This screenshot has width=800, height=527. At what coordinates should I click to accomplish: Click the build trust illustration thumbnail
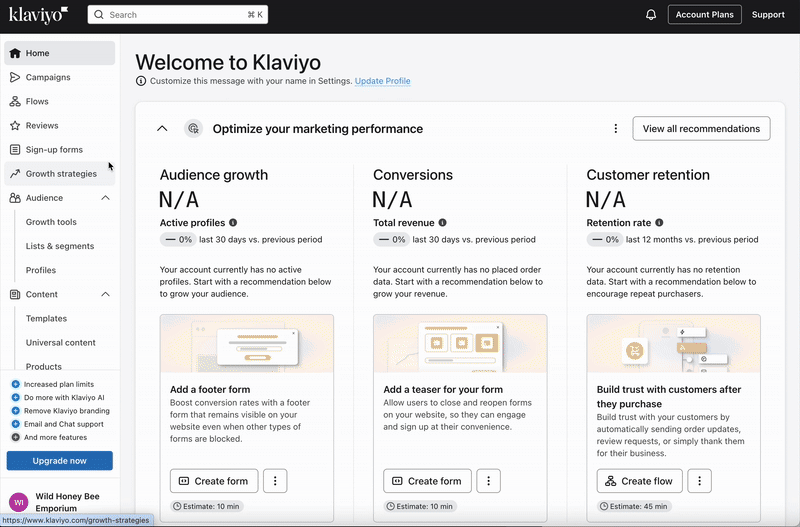673,343
